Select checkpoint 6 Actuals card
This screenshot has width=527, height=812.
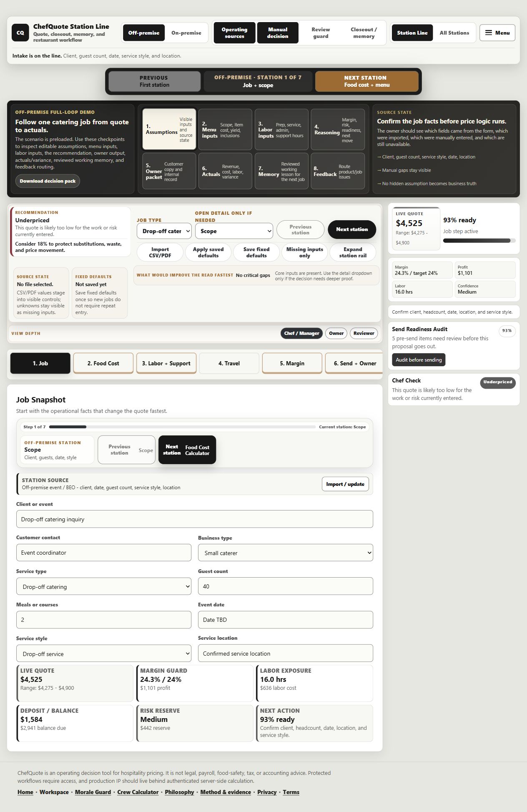(x=225, y=171)
